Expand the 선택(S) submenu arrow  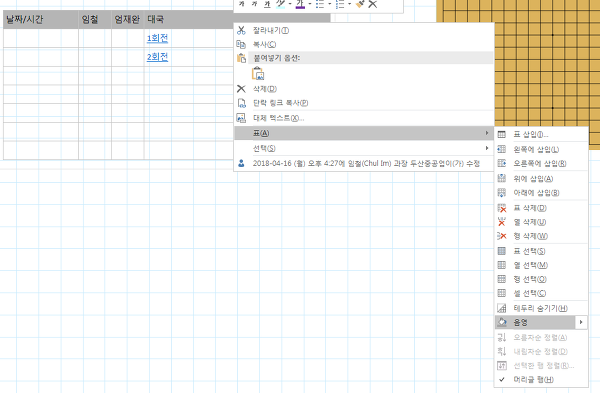(487, 148)
